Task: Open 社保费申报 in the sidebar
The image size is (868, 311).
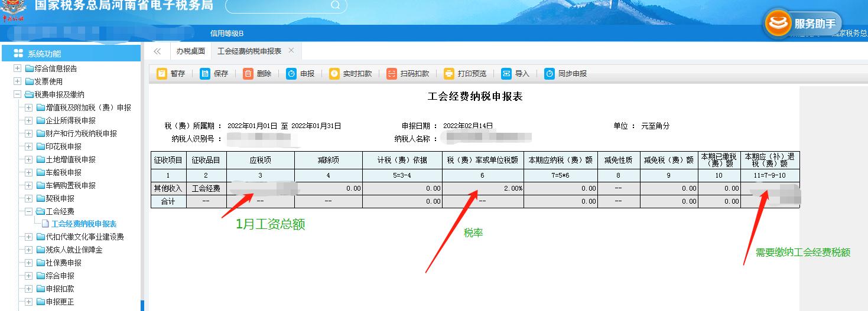Action: 63,263
